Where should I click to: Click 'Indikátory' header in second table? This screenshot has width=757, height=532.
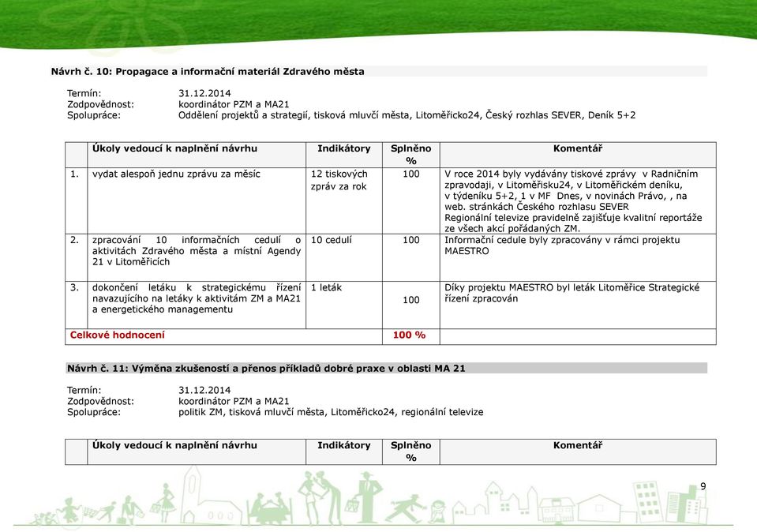pos(343,446)
